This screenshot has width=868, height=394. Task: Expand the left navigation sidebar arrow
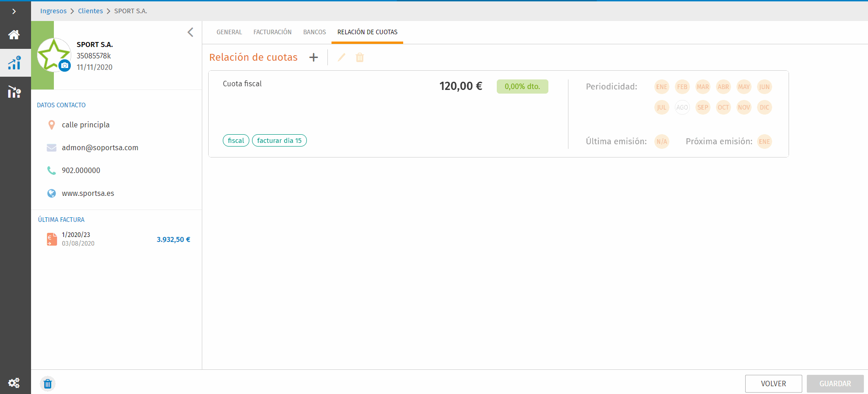(x=14, y=11)
